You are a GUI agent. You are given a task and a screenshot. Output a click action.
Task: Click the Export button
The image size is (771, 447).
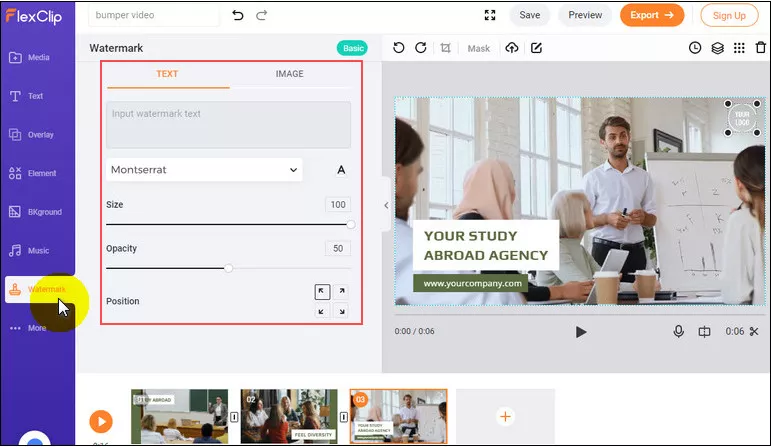(652, 15)
